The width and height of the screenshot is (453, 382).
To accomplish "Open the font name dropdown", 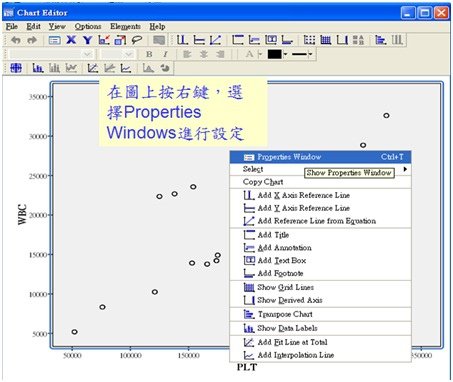I will [x=51, y=54].
